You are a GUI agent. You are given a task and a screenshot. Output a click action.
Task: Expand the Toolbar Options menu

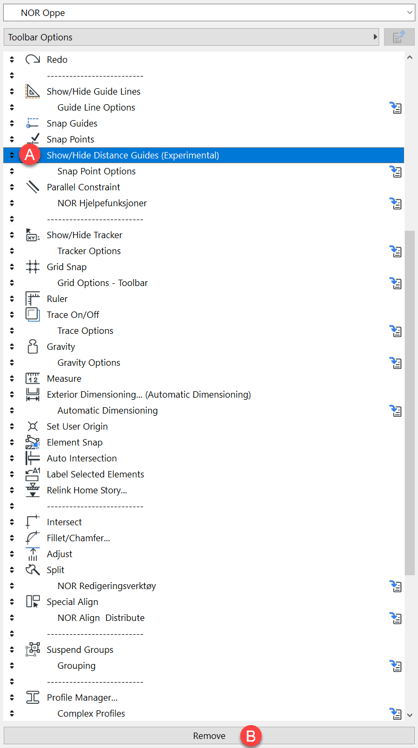[x=192, y=37]
